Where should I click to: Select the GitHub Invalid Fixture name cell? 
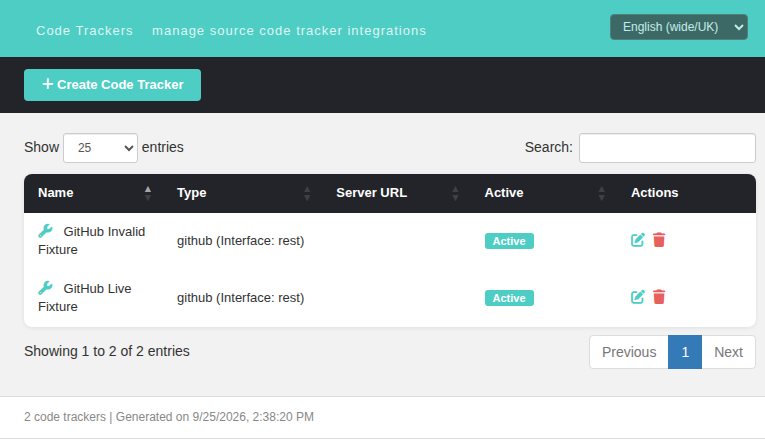pos(93,241)
